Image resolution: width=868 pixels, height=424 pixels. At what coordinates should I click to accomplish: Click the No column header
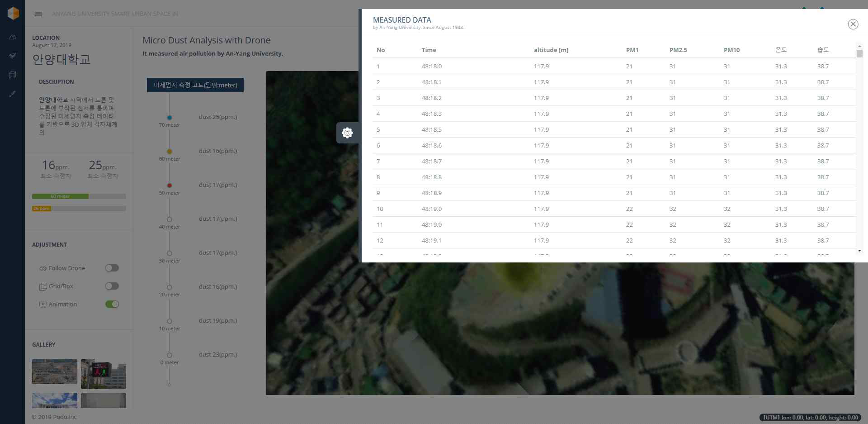pos(381,50)
